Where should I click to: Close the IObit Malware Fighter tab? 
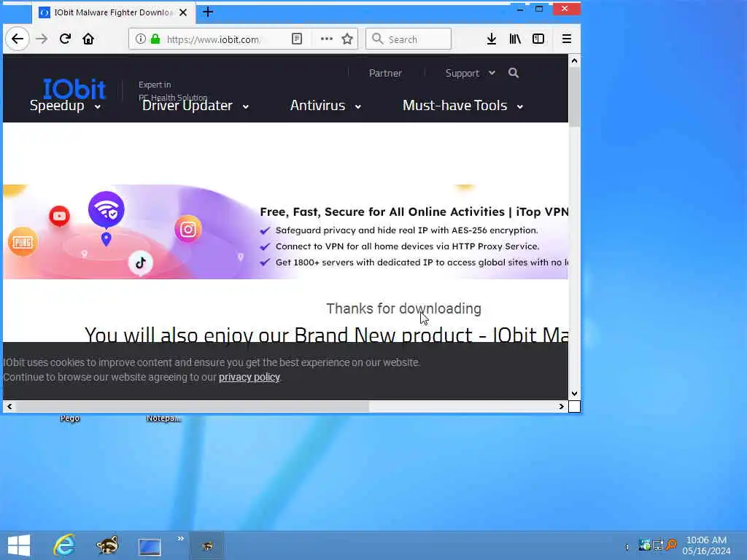click(x=183, y=13)
